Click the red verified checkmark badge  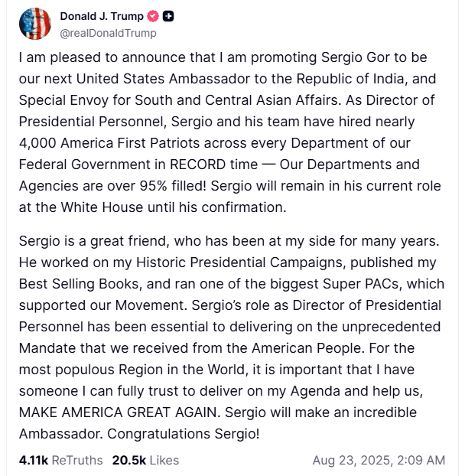(152, 17)
